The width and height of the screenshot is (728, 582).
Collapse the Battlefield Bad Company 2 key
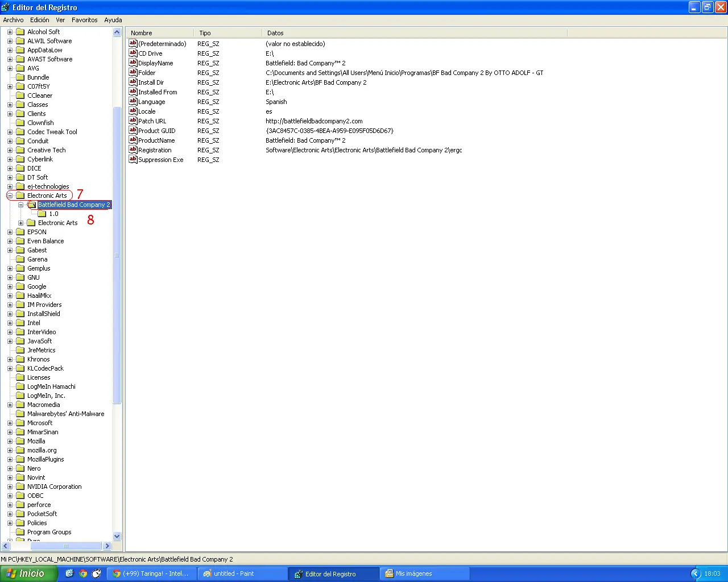coord(20,205)
